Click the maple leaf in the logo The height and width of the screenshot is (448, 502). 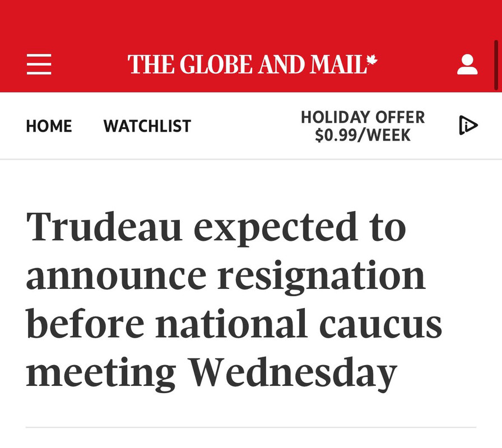371,60
